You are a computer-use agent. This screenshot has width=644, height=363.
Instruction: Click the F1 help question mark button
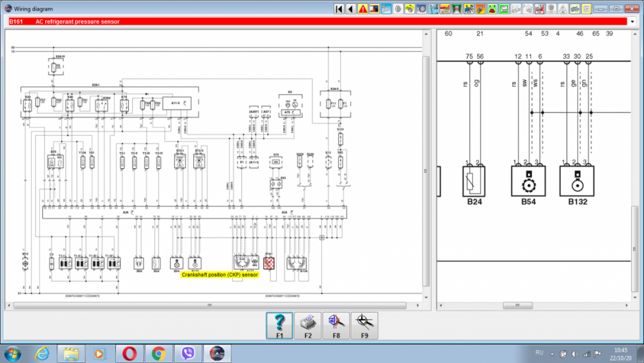pyautogui.click(x=279, y=326)
